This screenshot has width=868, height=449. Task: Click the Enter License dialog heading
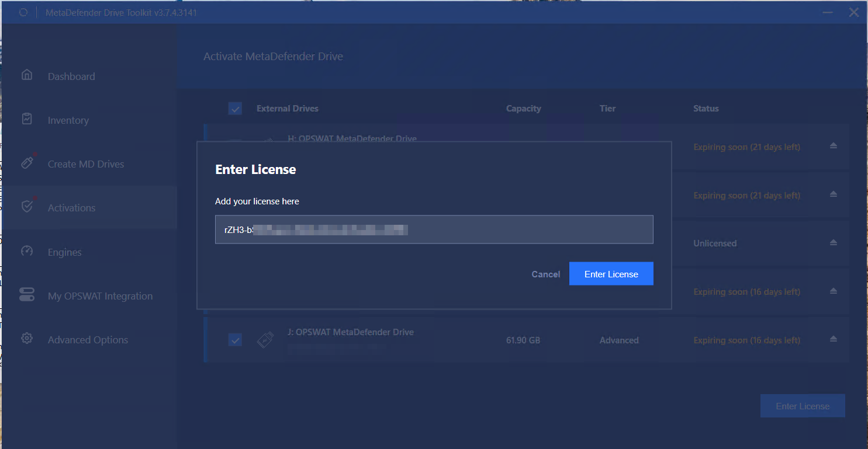pyautogui.click(x=255, y=169)
